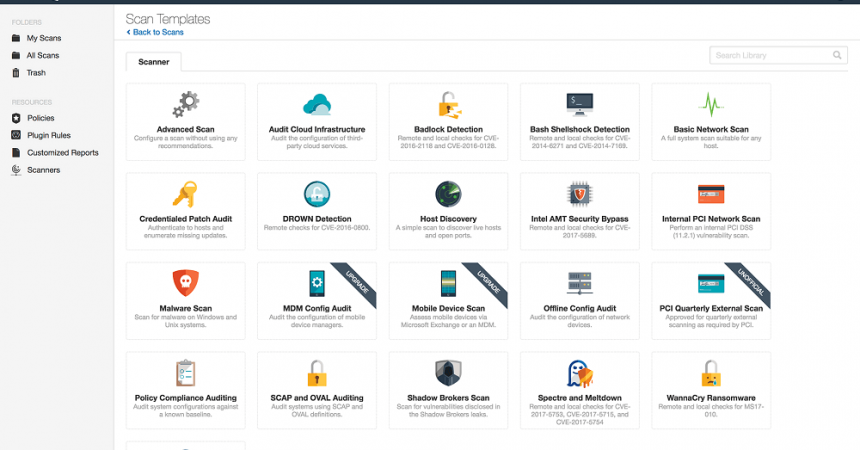
Task: Open My Scans folder in sidebar
Action: tap(44, 38)
